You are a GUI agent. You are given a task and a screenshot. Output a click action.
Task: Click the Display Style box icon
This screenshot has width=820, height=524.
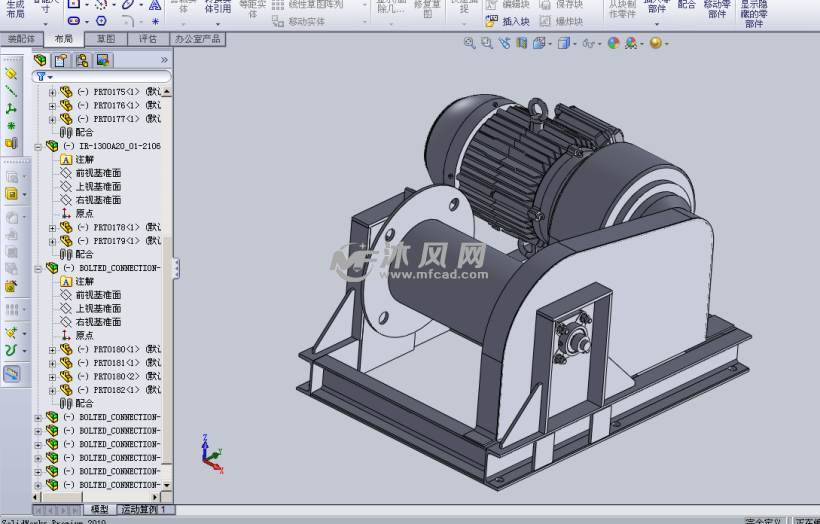point(563,43)
